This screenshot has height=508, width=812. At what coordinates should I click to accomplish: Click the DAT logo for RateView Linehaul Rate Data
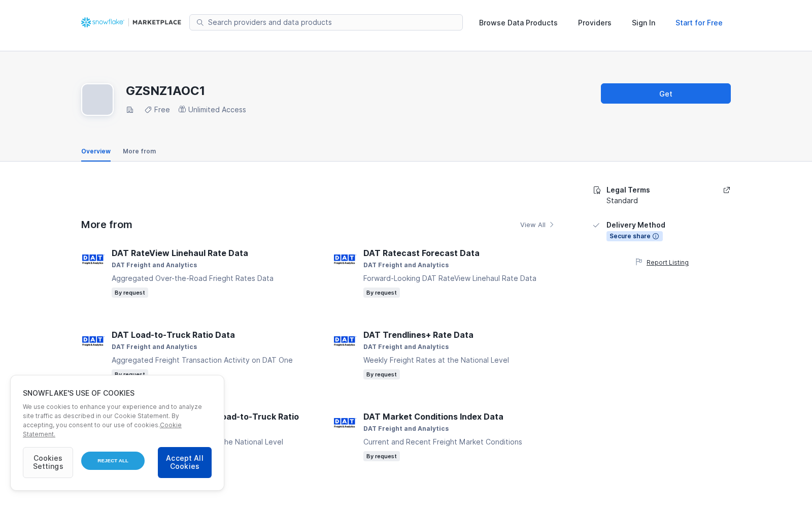click(x=93, y=259)
